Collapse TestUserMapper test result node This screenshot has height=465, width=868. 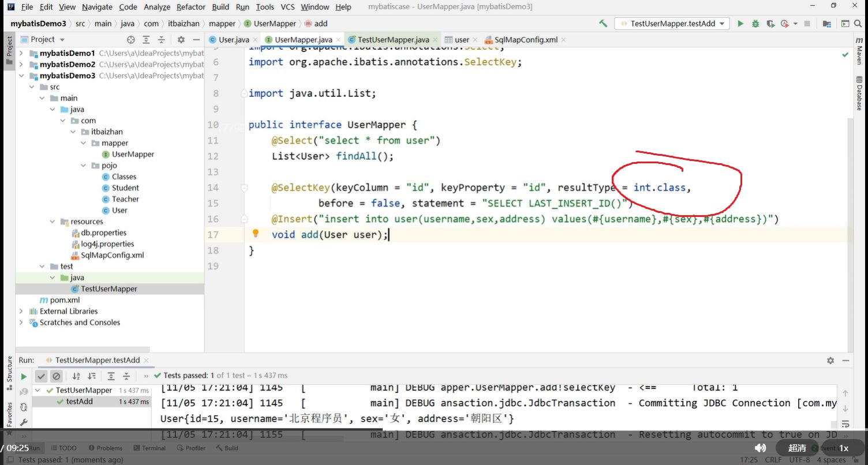pyautogui.click(x=38, y=391)
